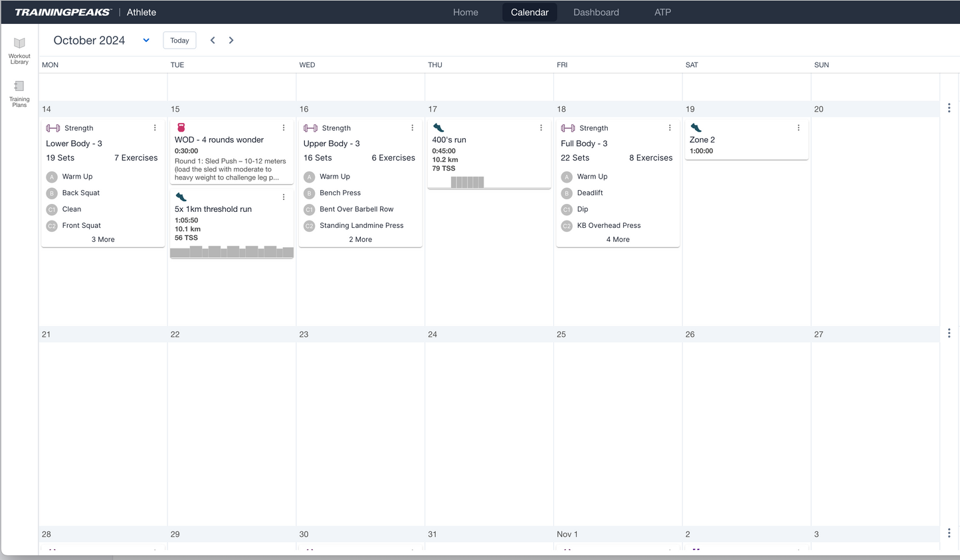This screenshot has width=960, height=560.
Task: Open the Training Plans sidebar panel
Action: [x=19, y=93]
